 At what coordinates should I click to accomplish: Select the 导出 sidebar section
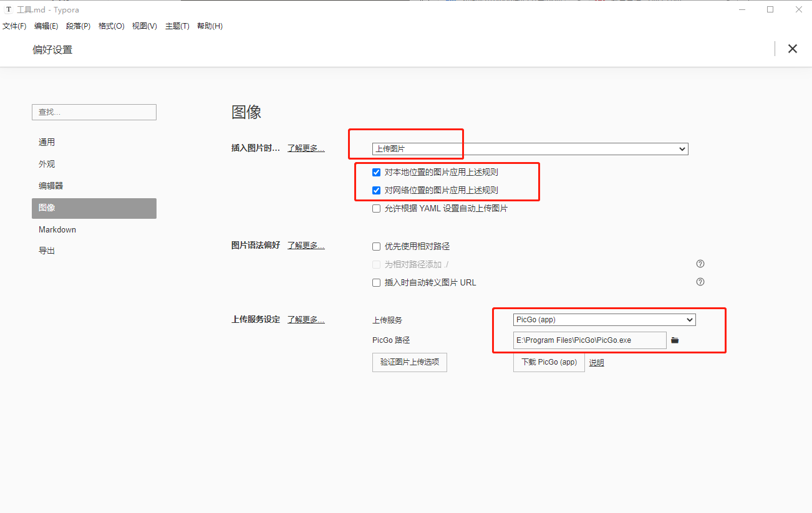click(x=47, y=250)
